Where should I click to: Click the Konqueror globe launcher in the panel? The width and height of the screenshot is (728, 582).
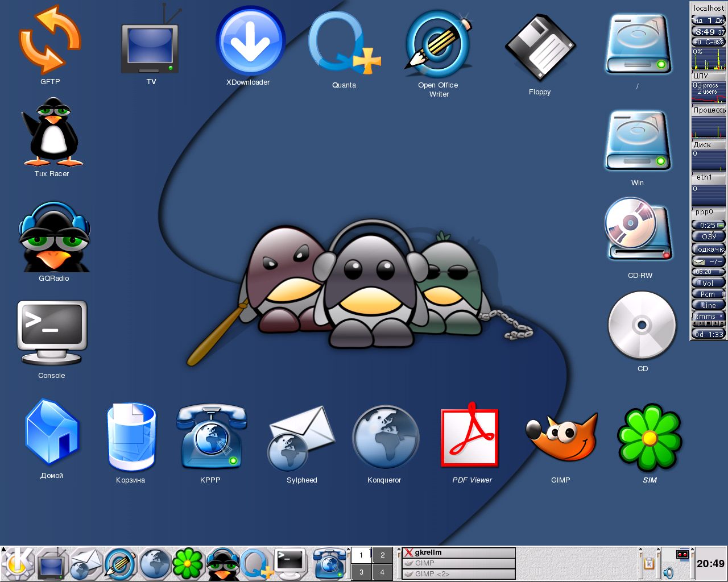pyautogui.click(x=154, y=564)
